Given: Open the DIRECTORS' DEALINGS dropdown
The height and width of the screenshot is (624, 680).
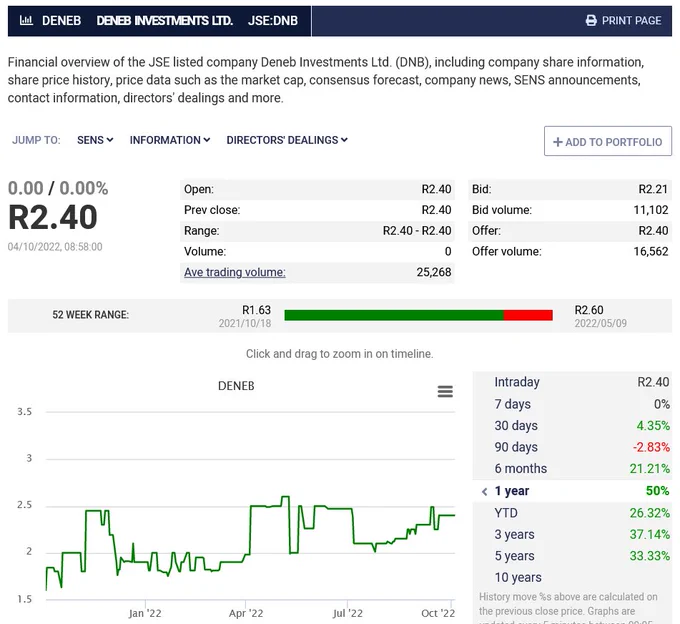Looking at the screenshot, I should [x=287, y=140].
